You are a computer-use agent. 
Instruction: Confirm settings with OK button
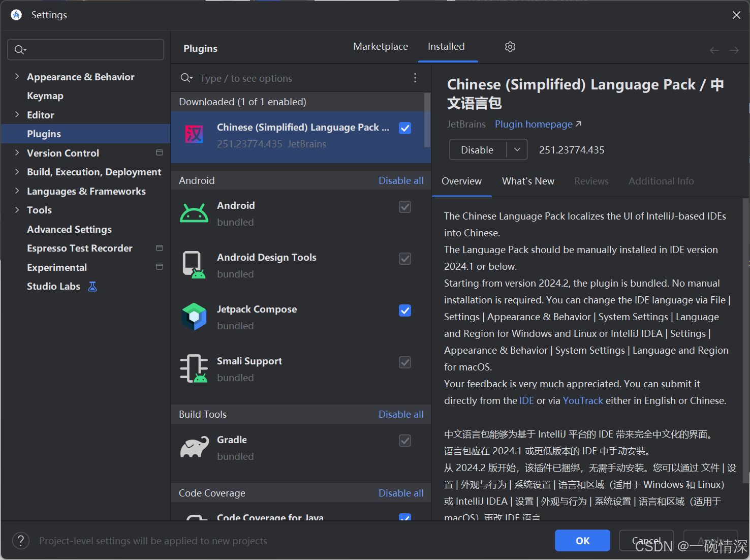tap(582, 541)
